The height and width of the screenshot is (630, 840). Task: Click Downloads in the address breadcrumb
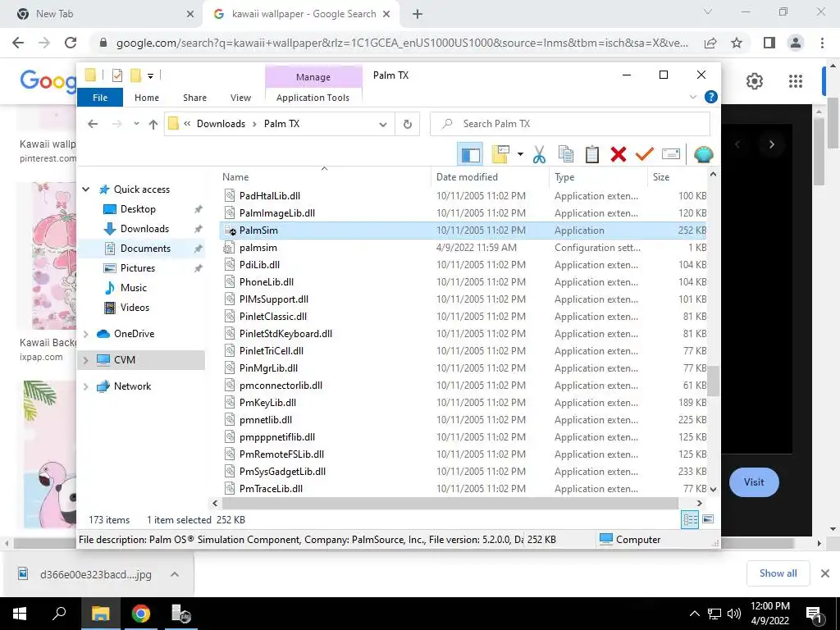(x=221, y=125)
